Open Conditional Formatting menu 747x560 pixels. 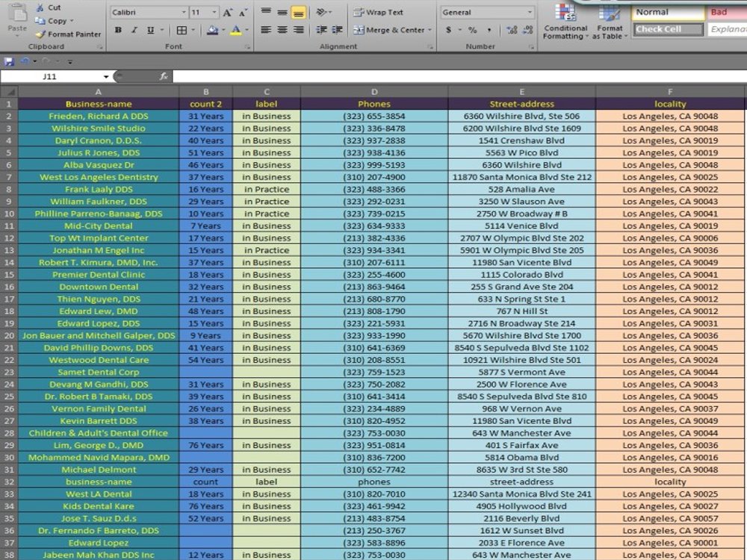(x=565, y=21)
